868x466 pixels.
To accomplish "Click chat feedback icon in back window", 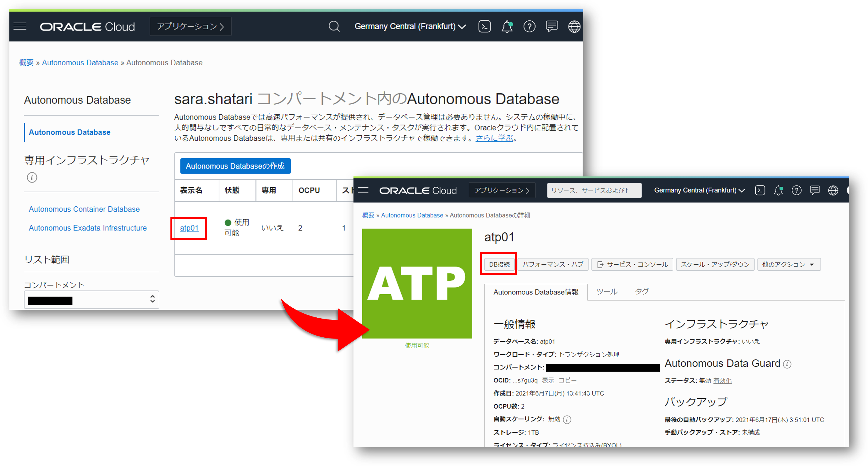I will [x=551, y=26].
